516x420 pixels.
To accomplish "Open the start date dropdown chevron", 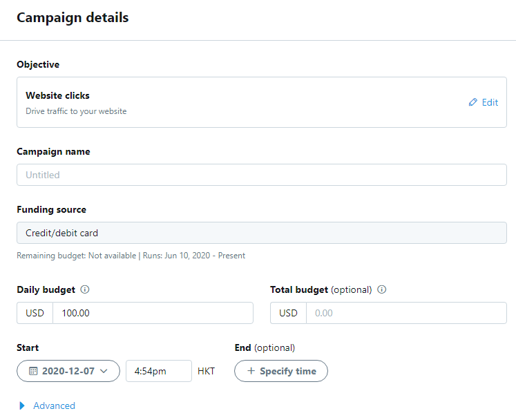I will pos(104,371).
